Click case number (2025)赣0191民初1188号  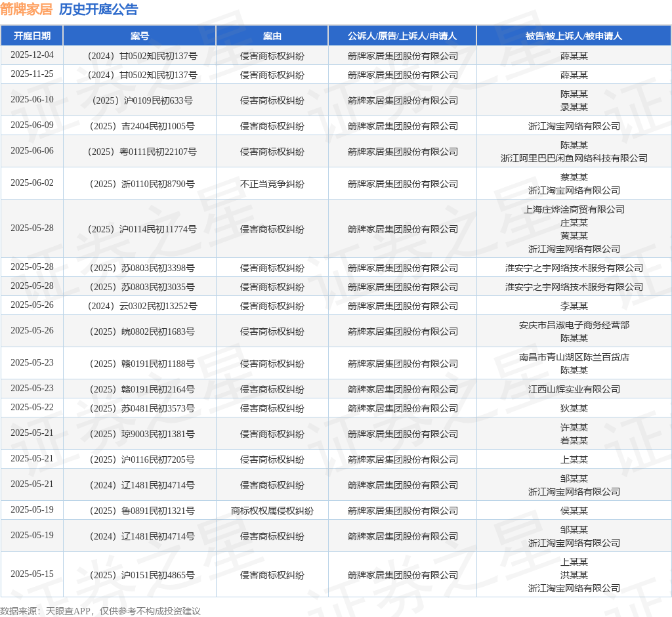click(142, 364)
